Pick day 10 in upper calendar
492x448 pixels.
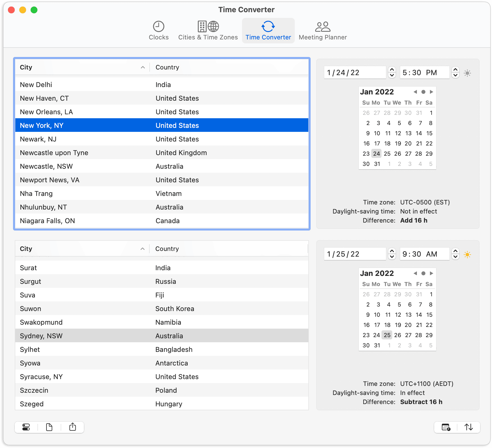377,133
